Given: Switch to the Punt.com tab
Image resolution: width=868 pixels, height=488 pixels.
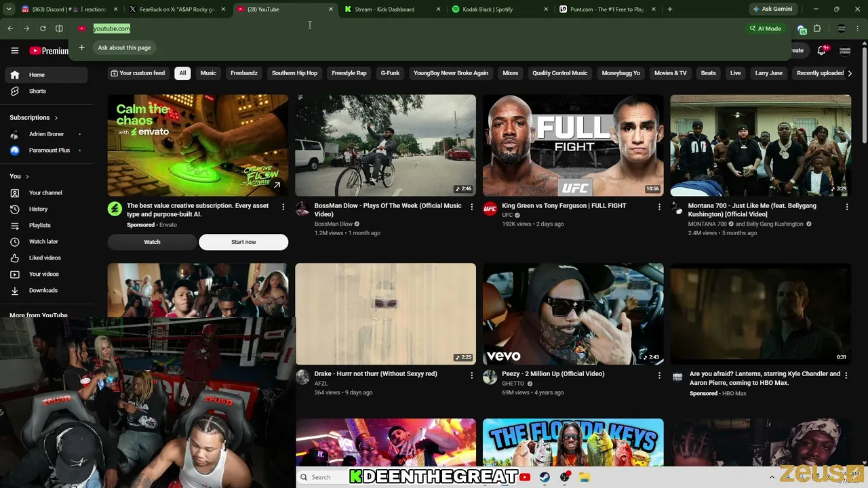Looking at the screenshot, I should pos(606,9).
